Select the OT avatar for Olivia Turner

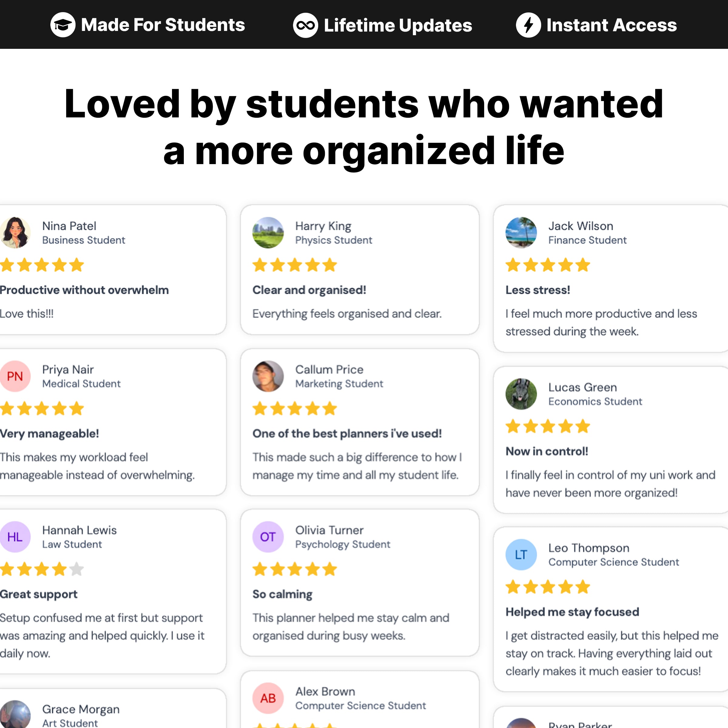point(268,537)
